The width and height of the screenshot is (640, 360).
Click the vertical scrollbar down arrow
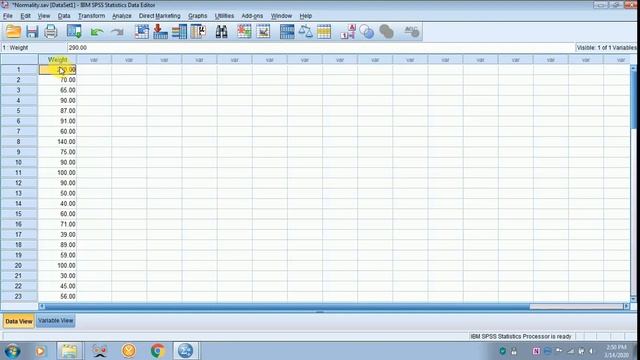(x=633, y=299)
